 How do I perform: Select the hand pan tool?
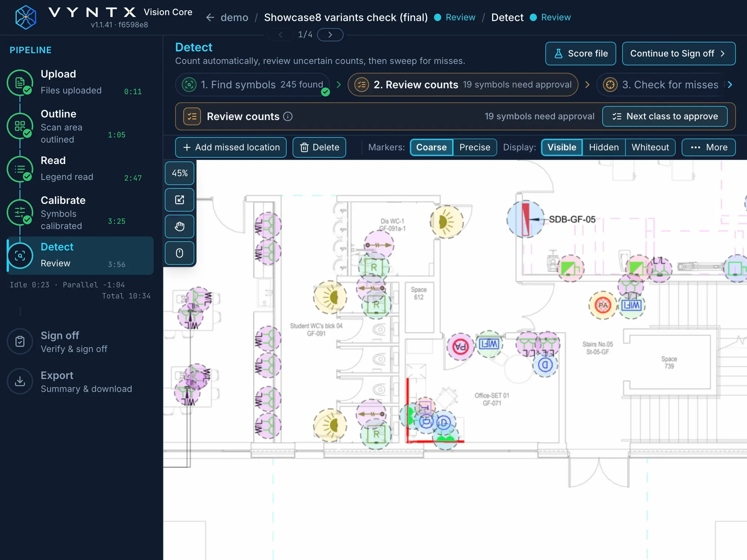(180, 226)
